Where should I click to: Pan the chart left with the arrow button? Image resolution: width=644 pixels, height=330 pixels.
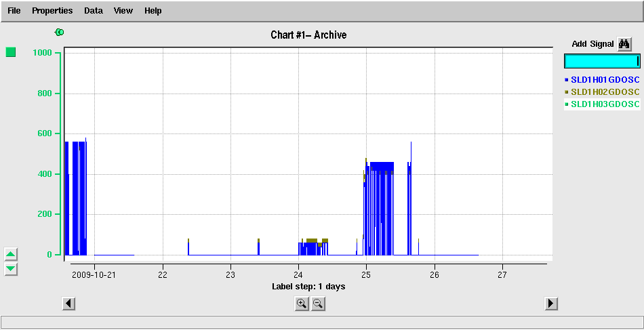68,304
